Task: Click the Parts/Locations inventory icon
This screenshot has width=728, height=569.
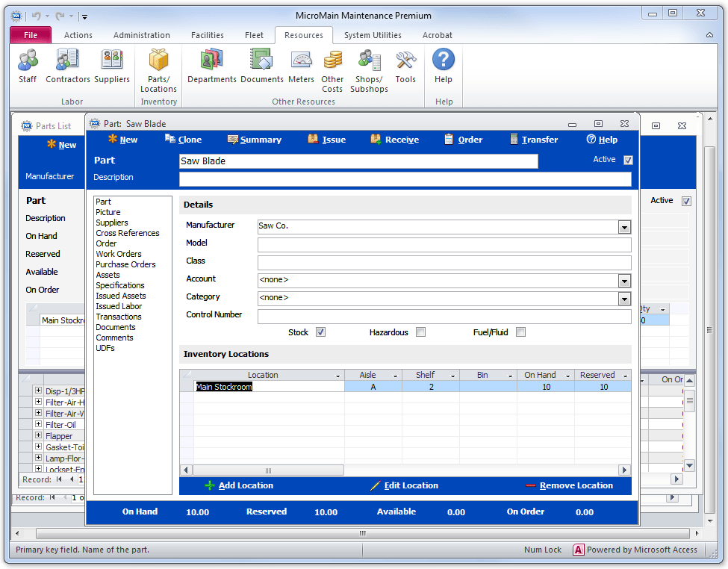Action: [158, 71]
